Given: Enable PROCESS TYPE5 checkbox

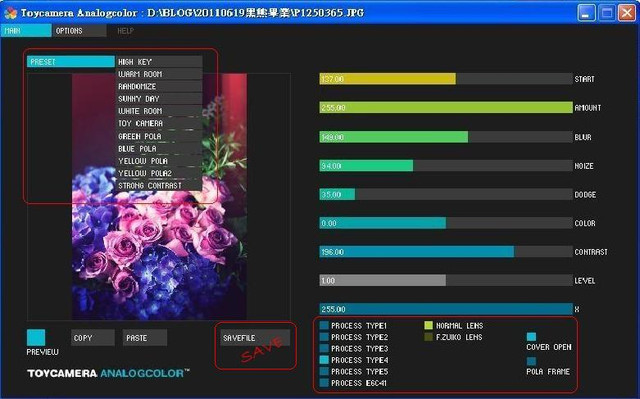Looking at the screenshot, I should pos(324,371).
